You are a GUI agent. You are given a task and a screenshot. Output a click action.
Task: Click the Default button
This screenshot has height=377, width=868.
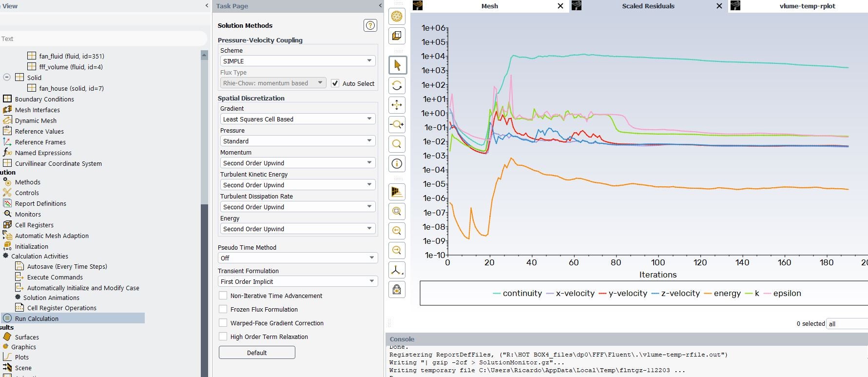(x=257, y=353)
